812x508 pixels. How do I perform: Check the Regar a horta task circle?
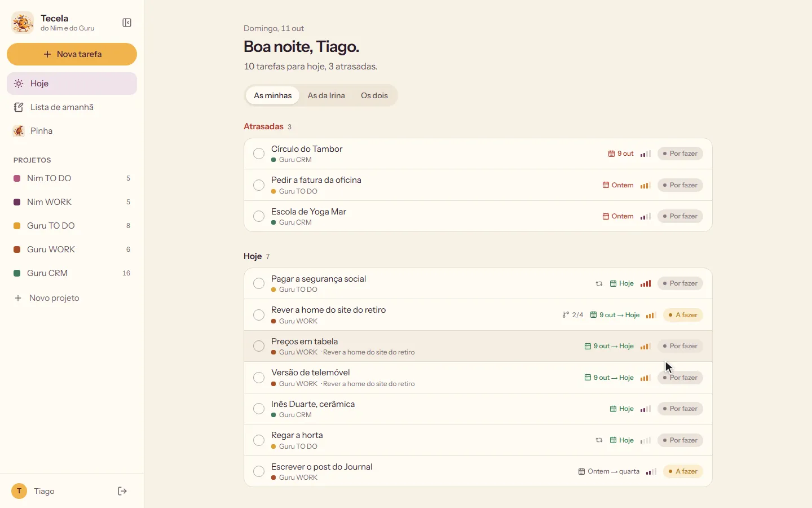(259, 440)
